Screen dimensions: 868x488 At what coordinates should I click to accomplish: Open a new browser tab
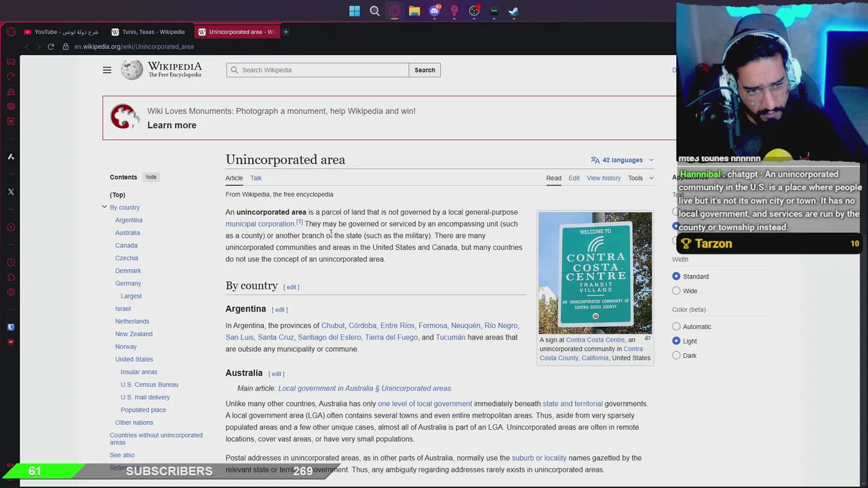(x=285, y=32)
